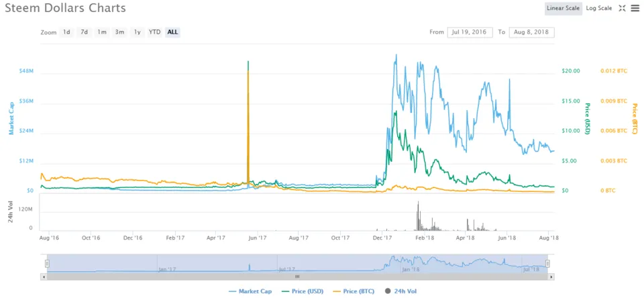The width and height of the screenshot is (644, 300).
Task: Edit the From date field
Action: [x=470, y=32]
